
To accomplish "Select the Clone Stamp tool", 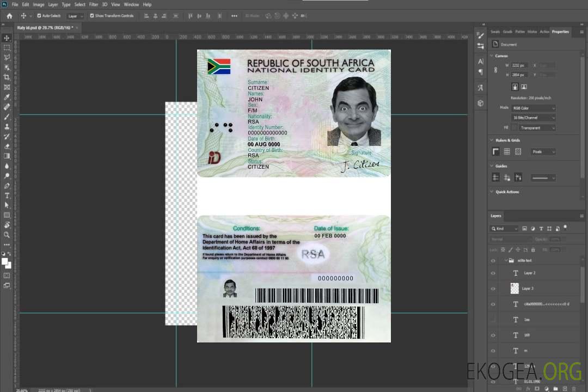I will click(7, 127).
